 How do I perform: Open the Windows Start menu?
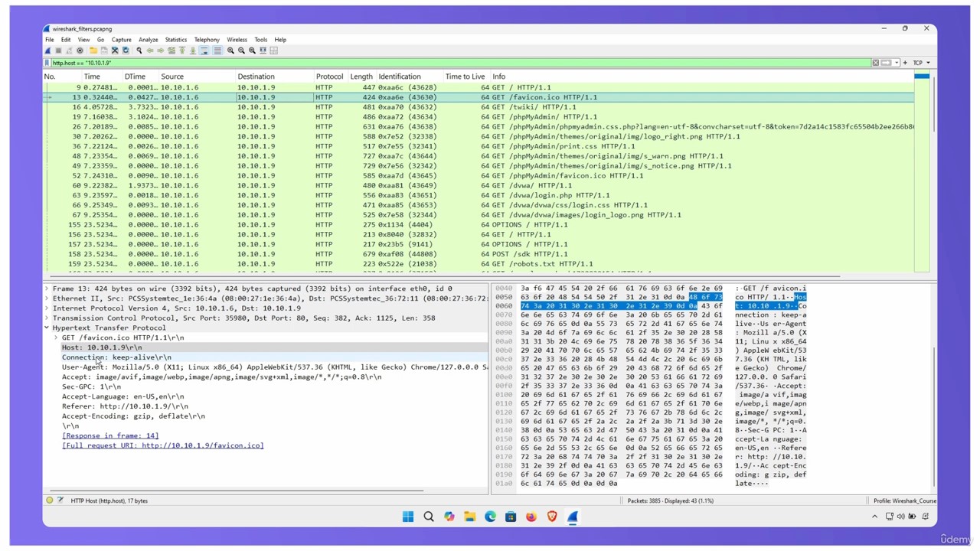(408, 517)
